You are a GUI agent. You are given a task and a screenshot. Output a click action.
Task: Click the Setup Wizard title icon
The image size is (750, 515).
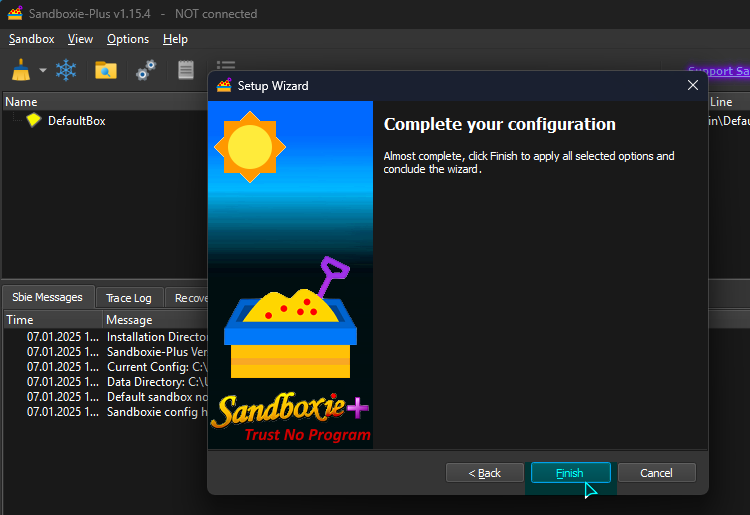(224, 86)
